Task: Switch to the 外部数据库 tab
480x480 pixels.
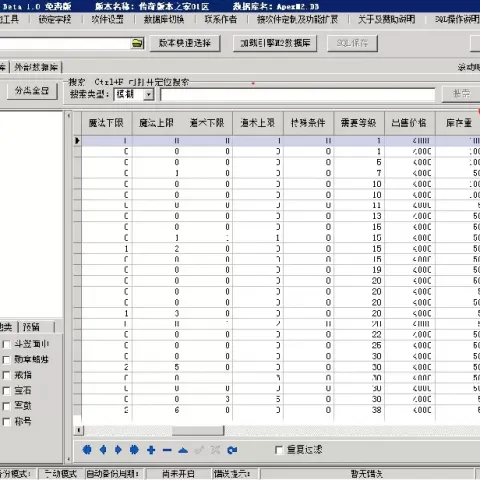Action: pos(36,67)
